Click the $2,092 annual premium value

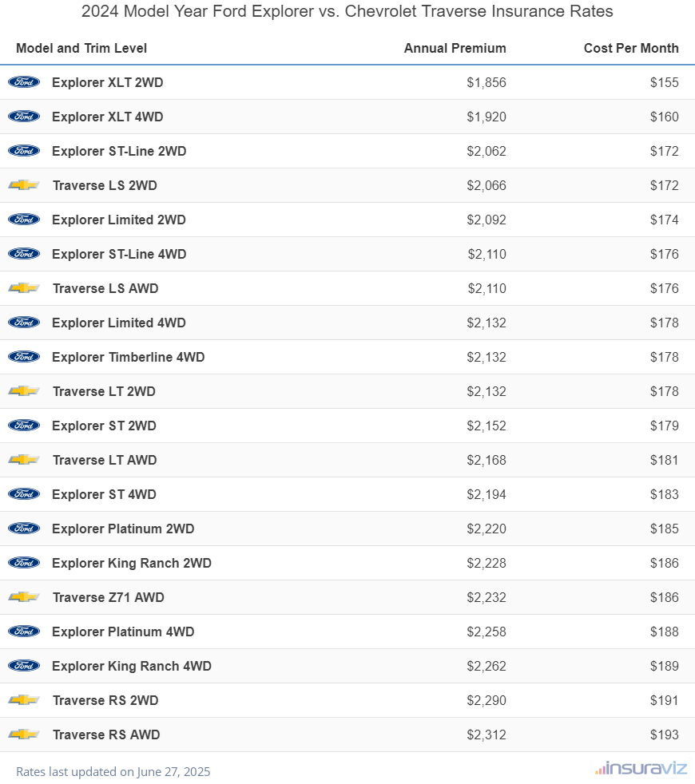point(486,220)
